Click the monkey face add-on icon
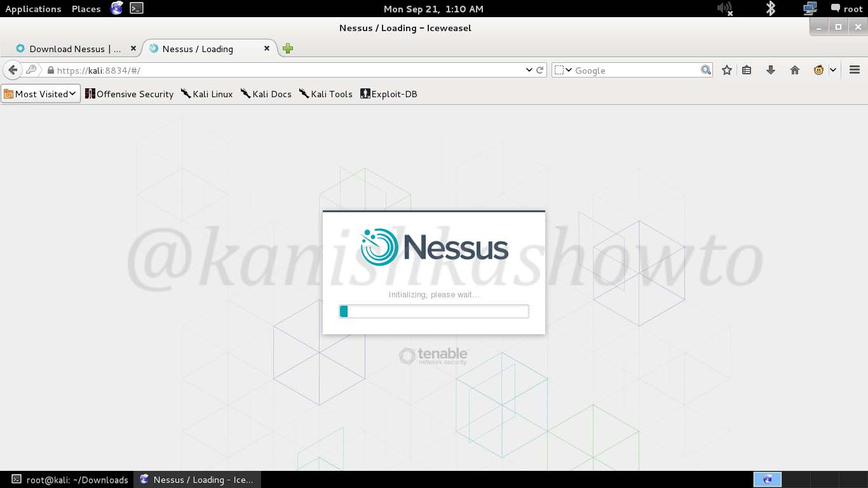Screen dimensions: 868x488 pos(818,70)
